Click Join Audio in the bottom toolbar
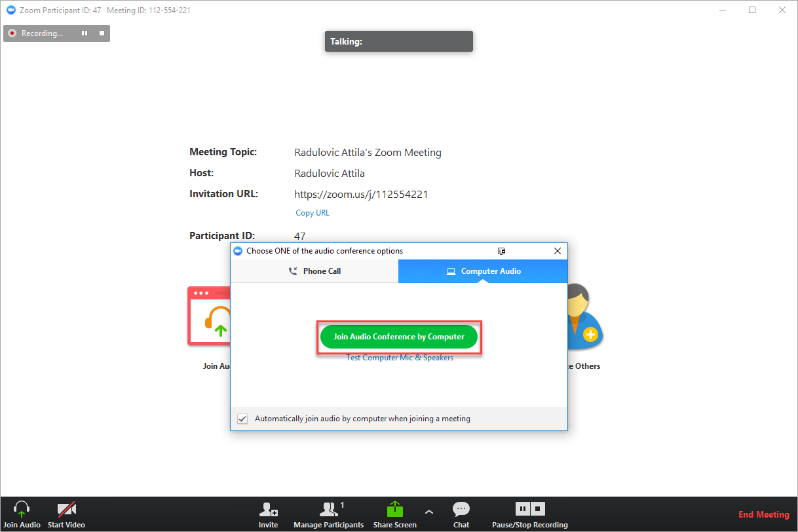Viewport: 798px width, 532px height. coord(22,514)
